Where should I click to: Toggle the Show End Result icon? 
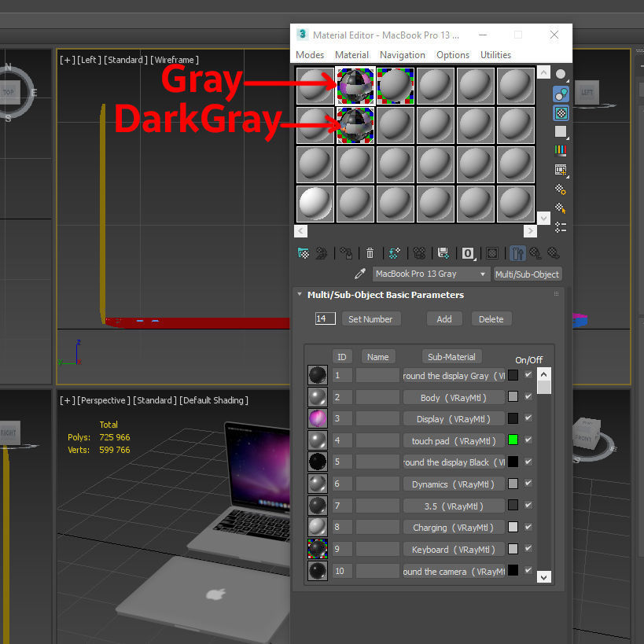[517, 253]
